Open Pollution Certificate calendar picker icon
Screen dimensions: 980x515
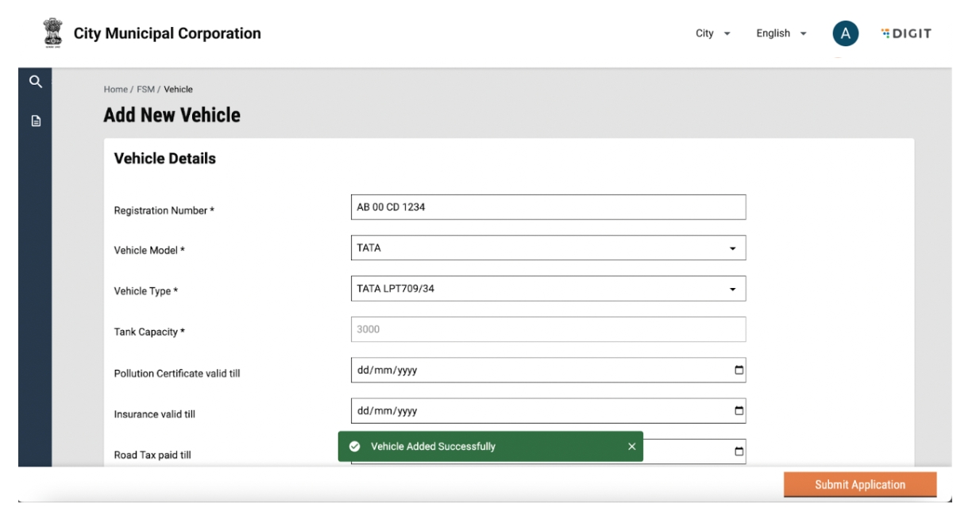(739, 370)
